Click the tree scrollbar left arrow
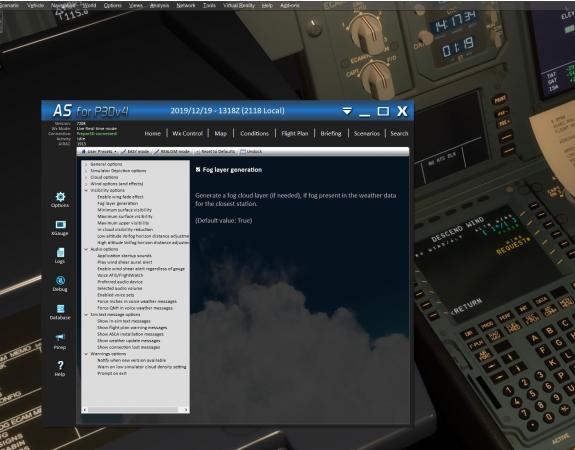This screenshot has width=575, height=450. pos(85,410)
